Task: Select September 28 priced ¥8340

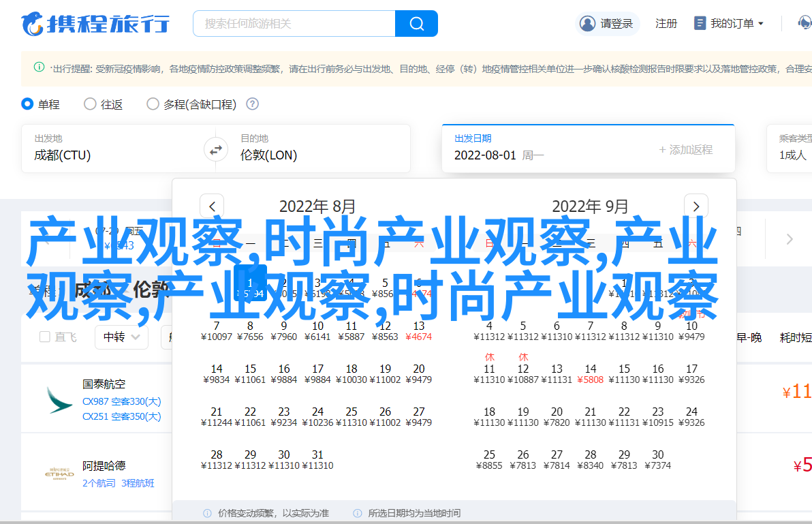Action: pyautogui.click(x=591, y=460)
